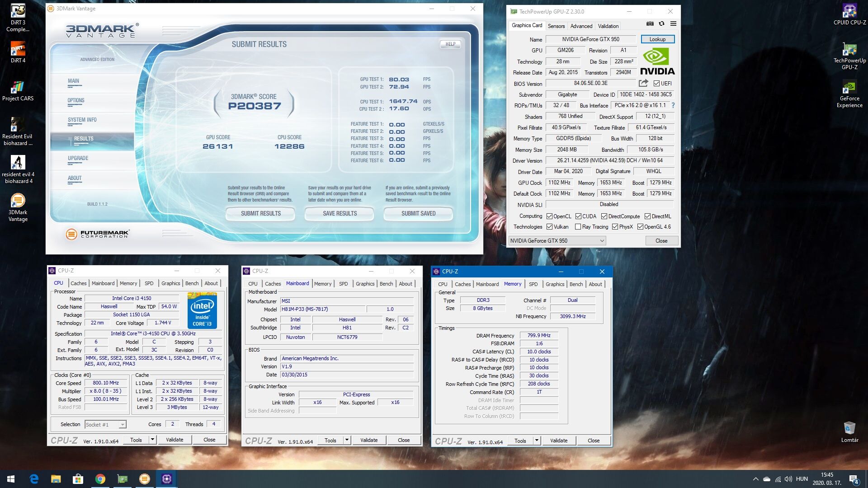This screenshot has height=488, width=868.
Task: Open Windows Start menu
Action: [11, 479]
